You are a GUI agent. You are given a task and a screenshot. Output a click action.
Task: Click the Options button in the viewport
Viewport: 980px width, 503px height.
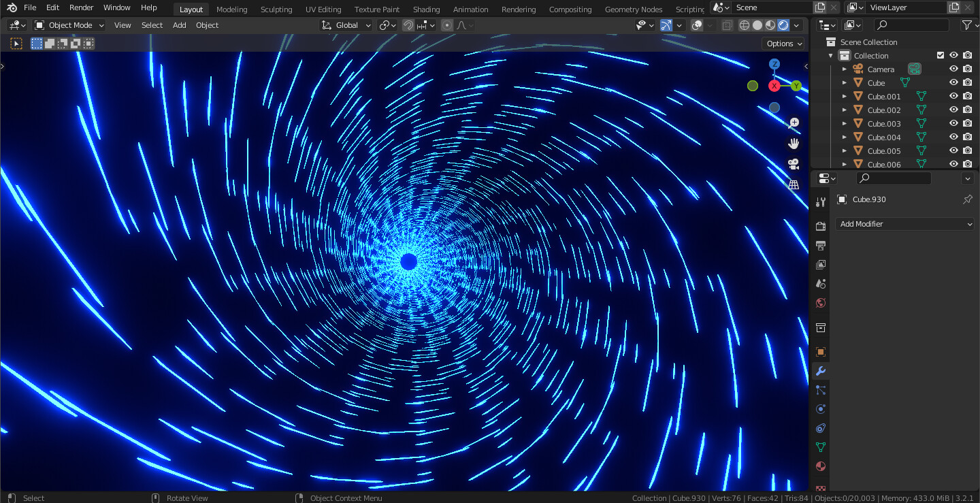[783, 43]
